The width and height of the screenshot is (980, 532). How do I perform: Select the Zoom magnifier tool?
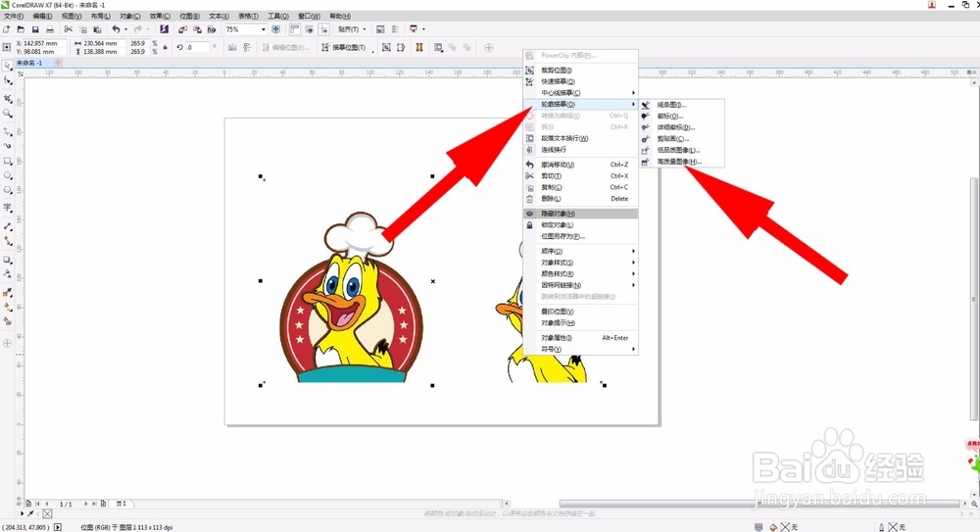(7, 113)
